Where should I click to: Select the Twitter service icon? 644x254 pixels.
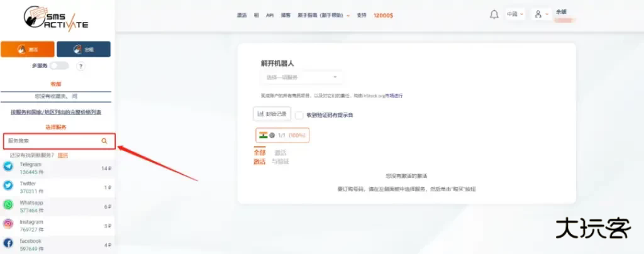8,186
